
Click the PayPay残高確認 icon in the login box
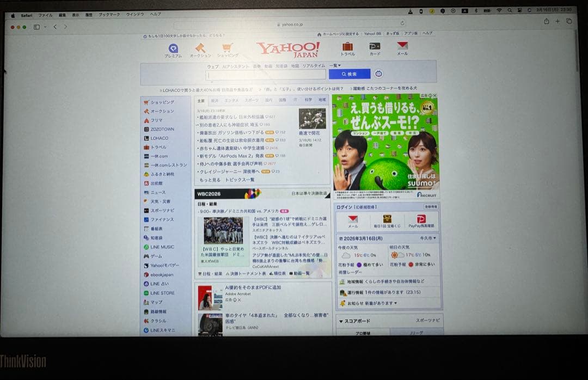[x=421, y=220]
